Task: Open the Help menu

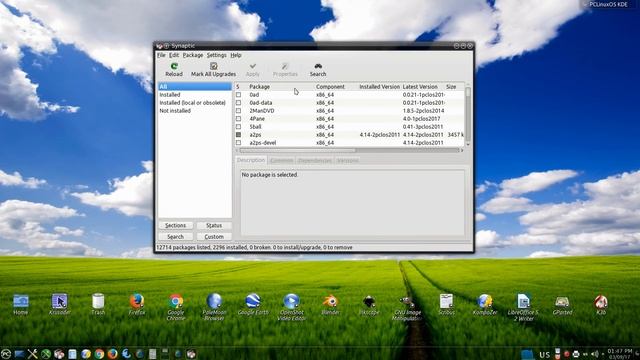Action: [236, 55]
